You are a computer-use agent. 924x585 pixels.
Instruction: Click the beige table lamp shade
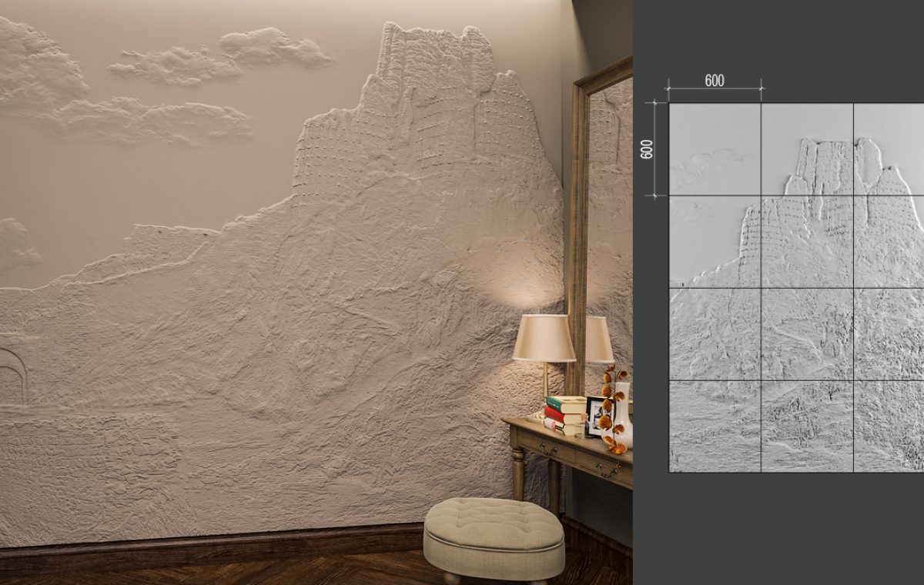pyautogui.click(x=544, y=338)
